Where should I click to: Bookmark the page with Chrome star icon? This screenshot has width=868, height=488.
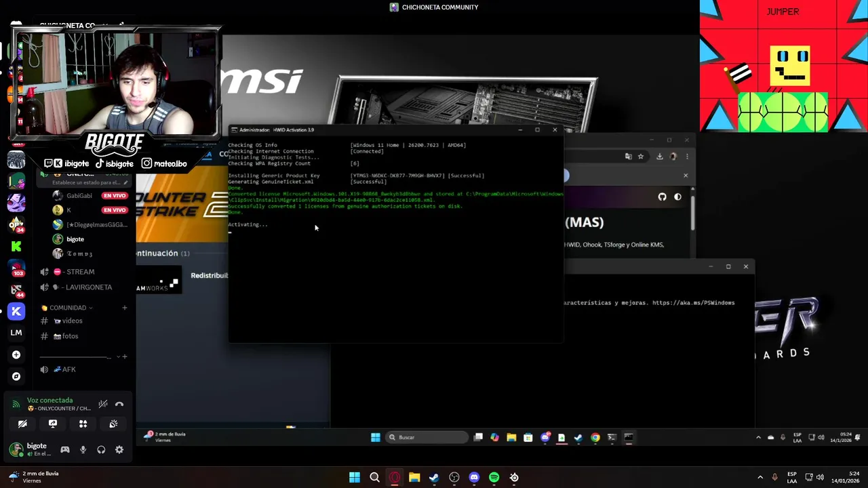[x=640, y=157]
